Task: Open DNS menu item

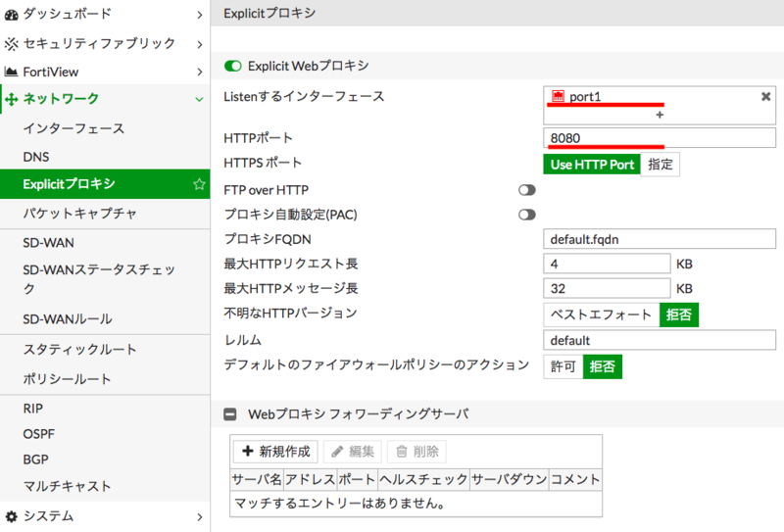Action: point(105,157)
